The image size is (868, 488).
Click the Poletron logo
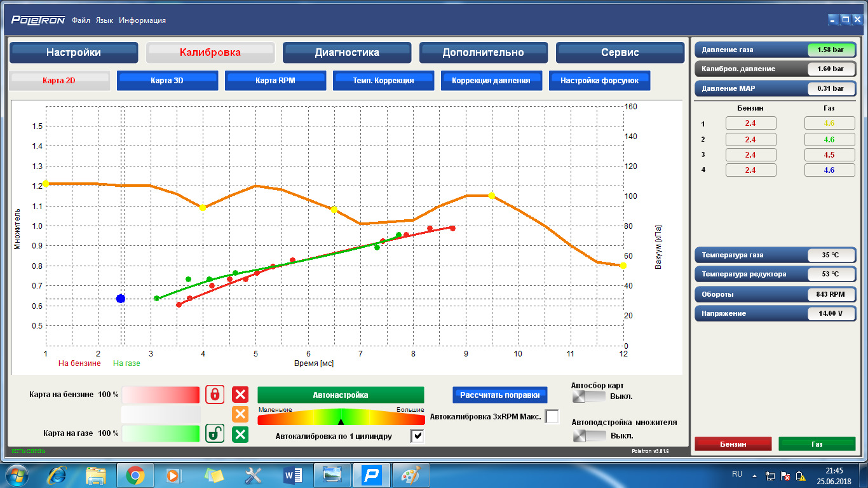(x=38, y=20)
